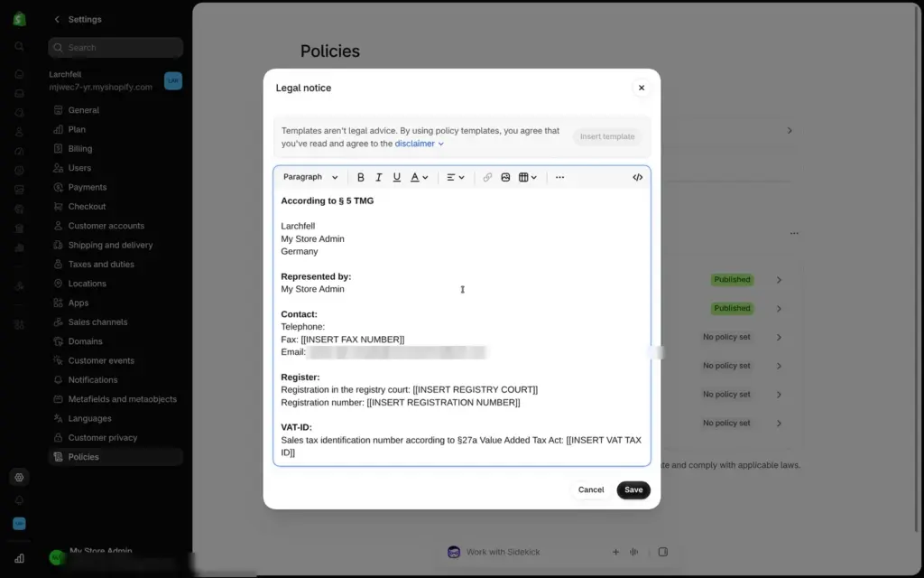Screen dimensions: 924x578
Task: Click into the Legal notice text editor
Action: point(462,327)
